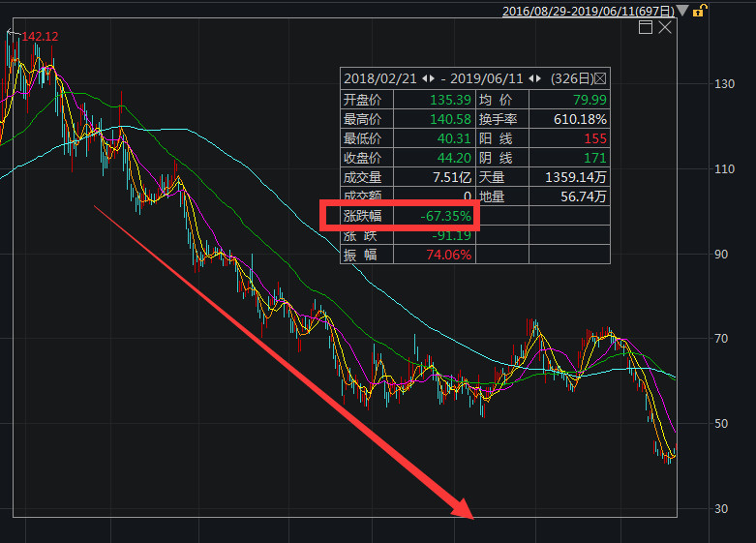Select the 142.12 high price label
This screenshot has height=543, width=756.
point(40,37)
